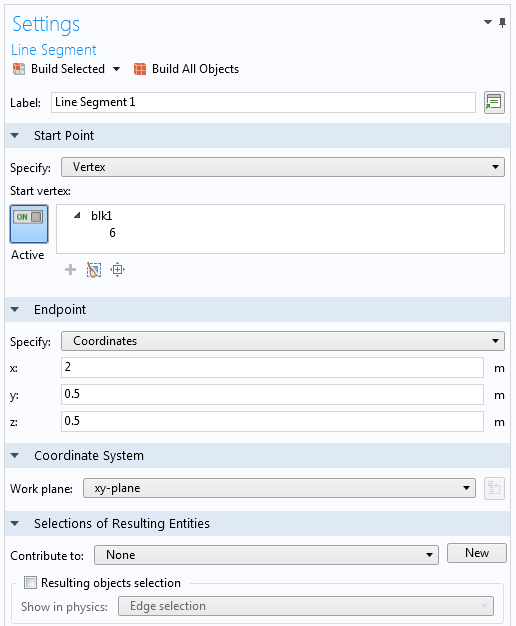
Task: Click the Add to Selection plus icon
Action: click(70, 270)
